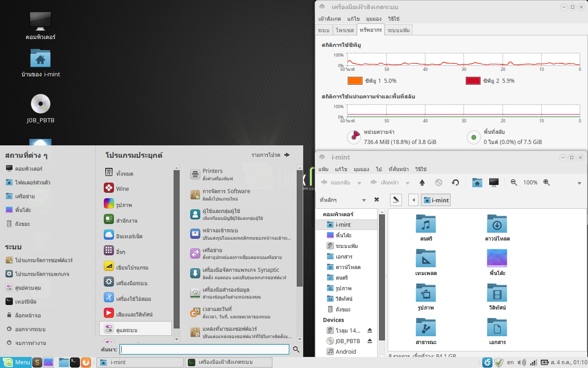Image resolution: width=588 pixels, height=368 pixels.
Task: Zoom in using the magnifier plus icon
Action: click(x=547, y=183)
